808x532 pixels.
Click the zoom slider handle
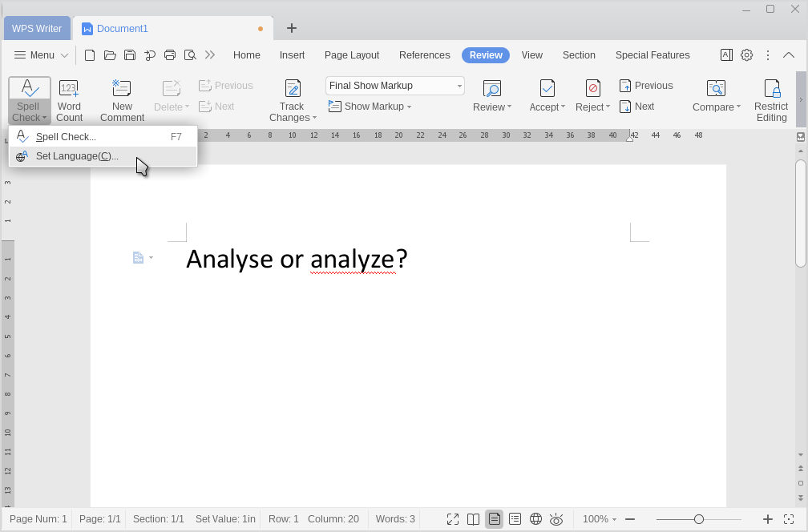(x=699, y=519)
